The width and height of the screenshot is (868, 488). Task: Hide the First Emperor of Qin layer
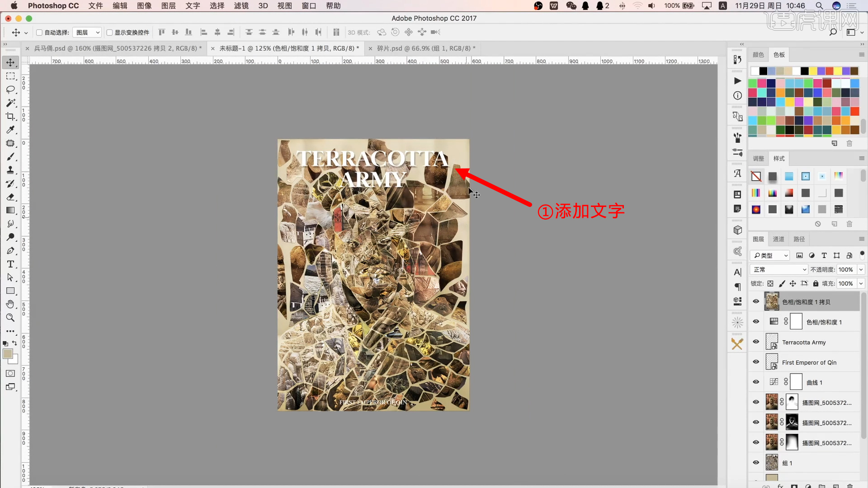(x=756, y=362)
